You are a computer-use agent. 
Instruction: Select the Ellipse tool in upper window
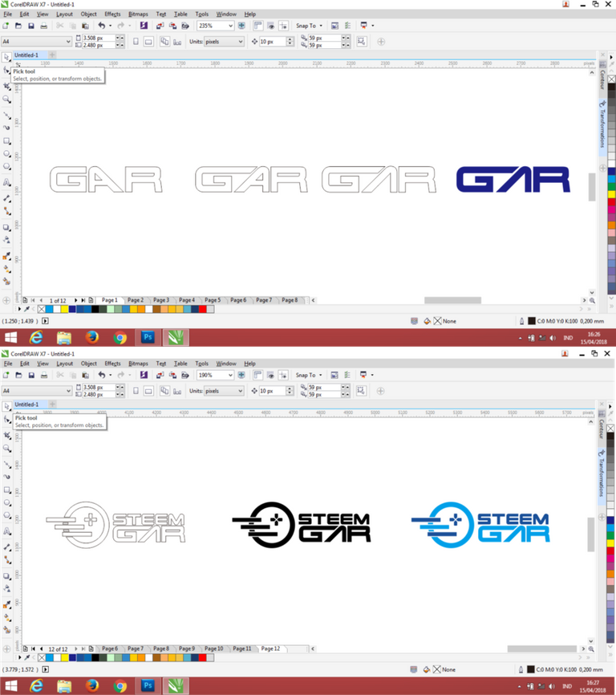(6, 154)
